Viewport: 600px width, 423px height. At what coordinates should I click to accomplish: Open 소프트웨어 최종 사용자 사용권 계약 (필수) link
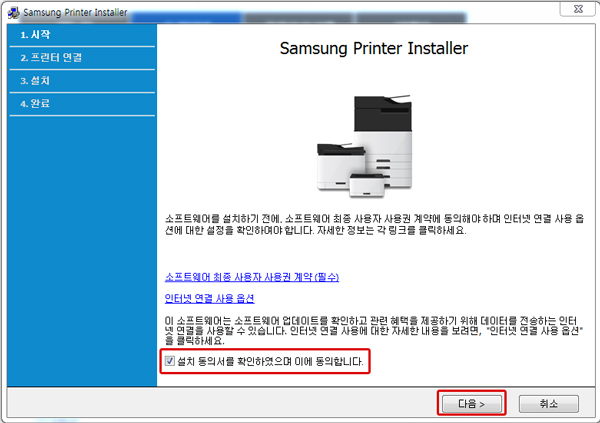[x=245, y=276]
